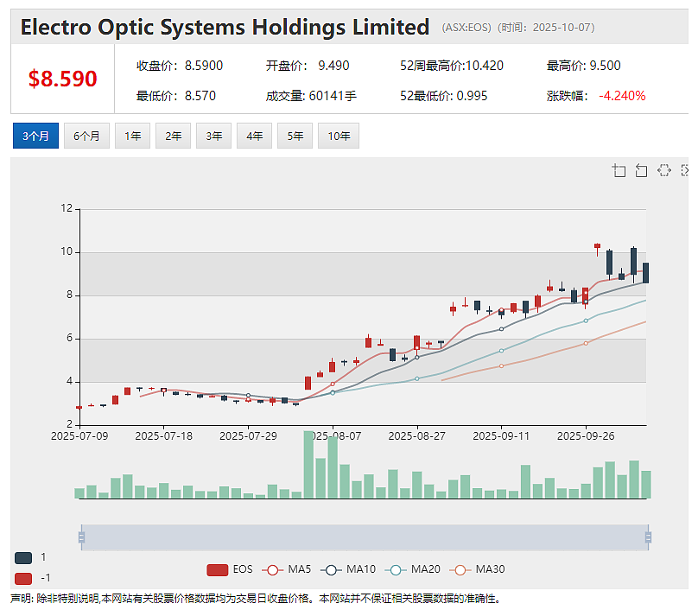Toggle the red '-1' visual map swatch
The image size is (698, 616).
click(x=23, y=579)
